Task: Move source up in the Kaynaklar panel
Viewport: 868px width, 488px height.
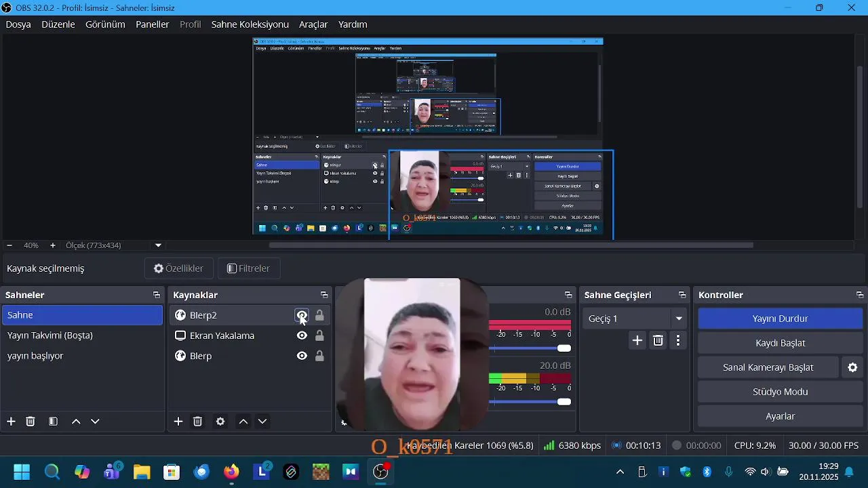Action: pyautogui.click(x=243, y=422)
